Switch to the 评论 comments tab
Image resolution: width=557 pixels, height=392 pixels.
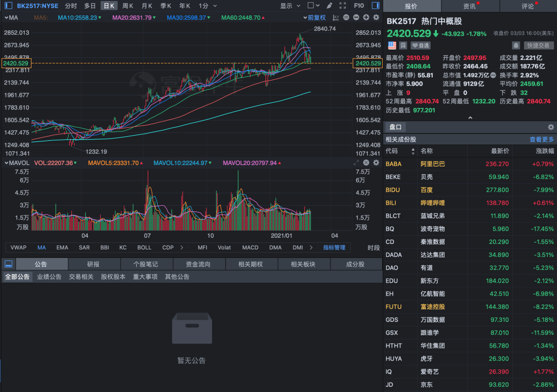pyautogui.click(x=528, y=6)
